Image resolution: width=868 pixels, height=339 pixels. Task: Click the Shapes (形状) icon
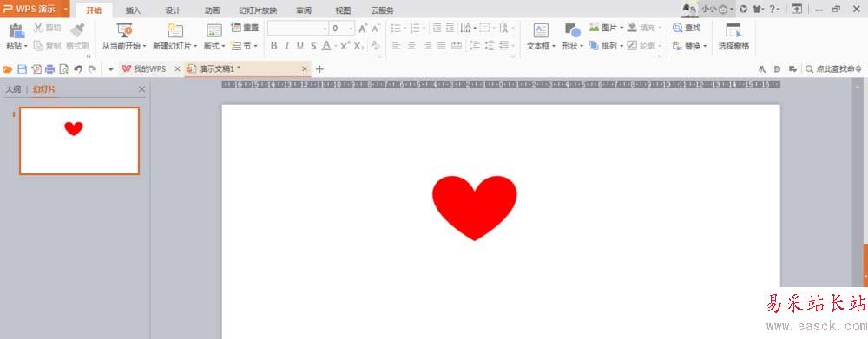pos(572,30)
